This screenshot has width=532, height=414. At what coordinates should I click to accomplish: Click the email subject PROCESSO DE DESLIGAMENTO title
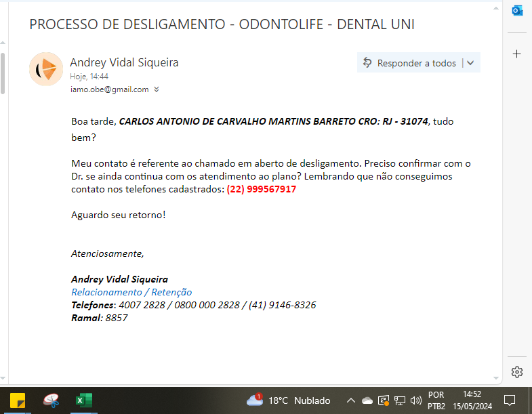[x=222, y=24]
